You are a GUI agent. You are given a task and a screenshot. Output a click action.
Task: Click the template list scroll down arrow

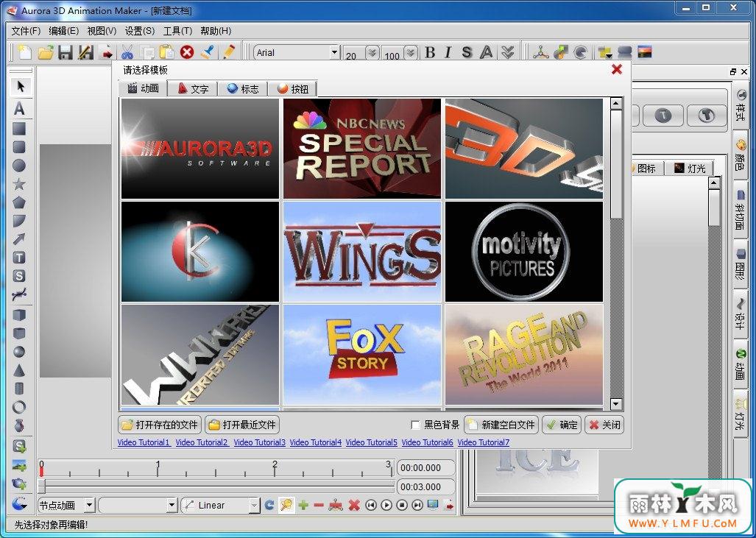[616, 403]
